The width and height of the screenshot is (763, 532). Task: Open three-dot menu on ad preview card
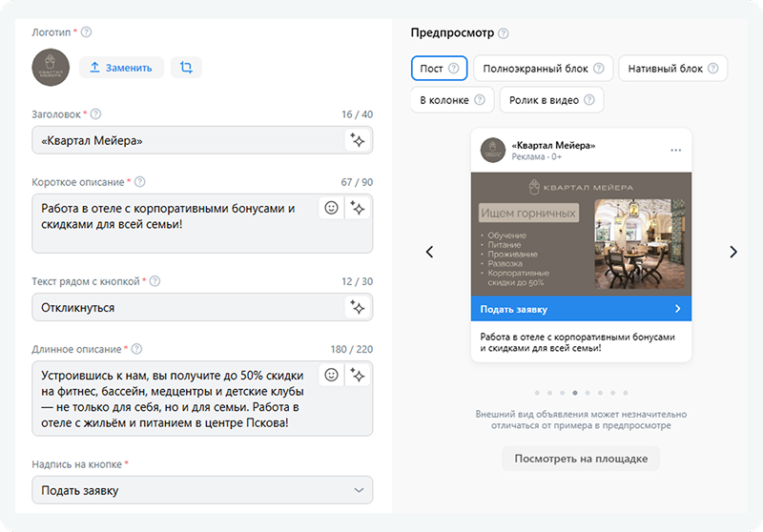676,150
